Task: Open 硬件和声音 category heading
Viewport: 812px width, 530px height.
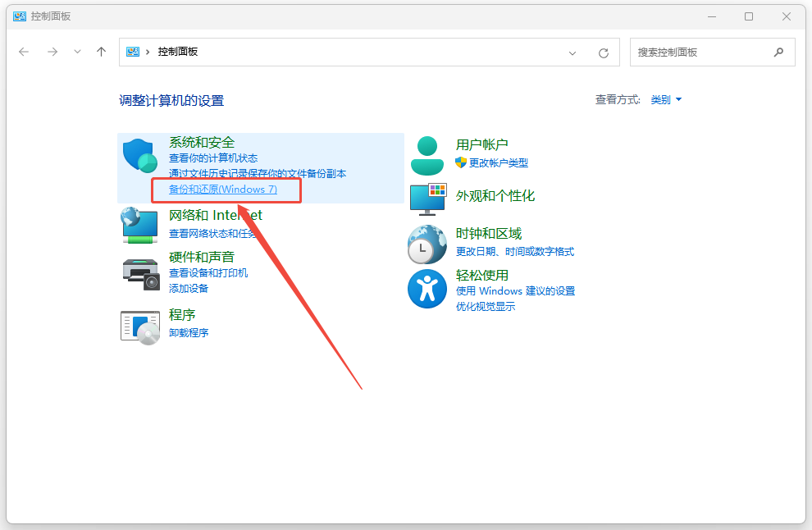Action: coord(202,257)
